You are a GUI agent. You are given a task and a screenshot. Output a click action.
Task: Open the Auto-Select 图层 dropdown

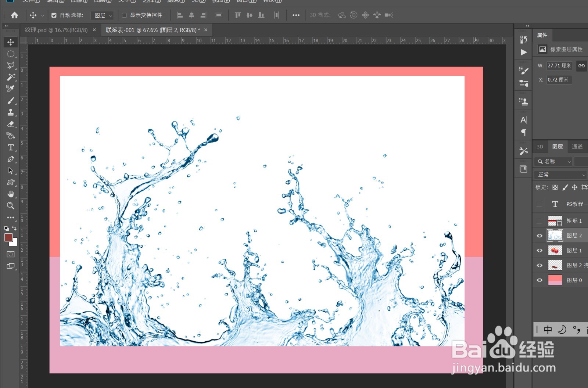pos(102,15)
